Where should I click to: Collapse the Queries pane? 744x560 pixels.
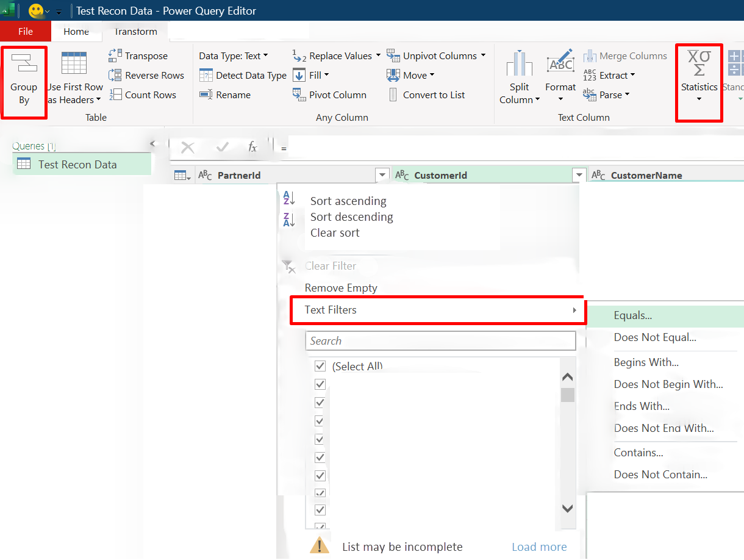click(x=152, y=144)
